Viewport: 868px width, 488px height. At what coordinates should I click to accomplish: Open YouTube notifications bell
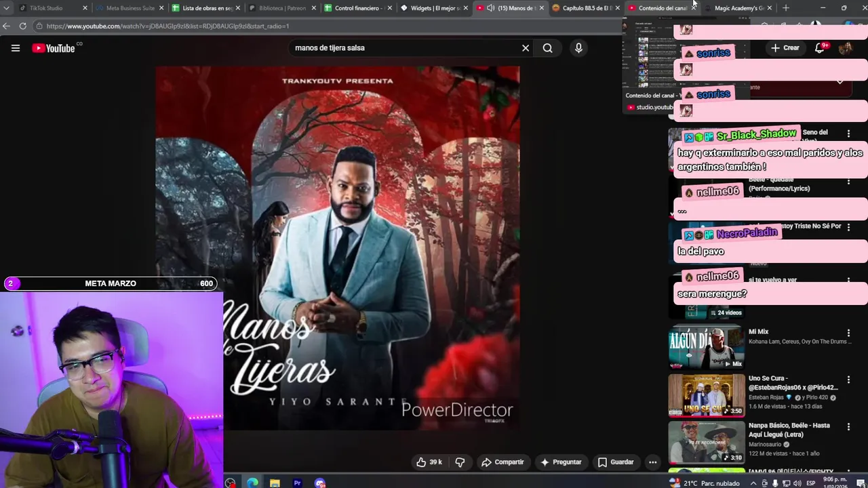820,48
